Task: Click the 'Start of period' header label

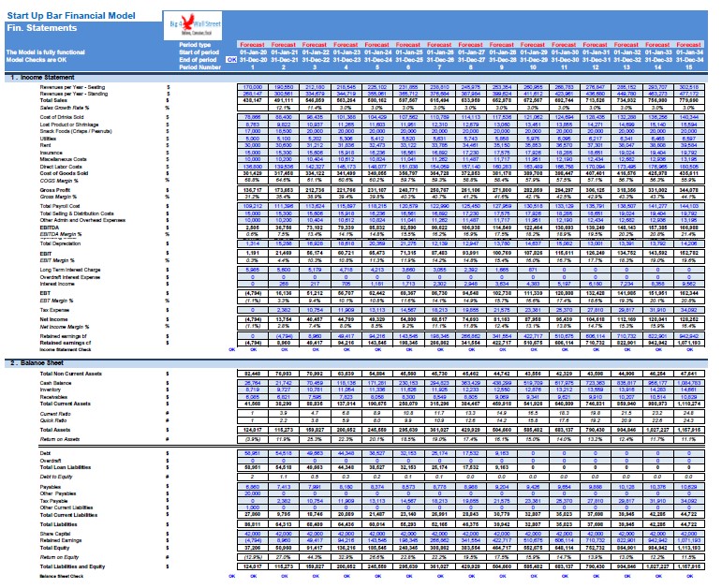Action: click(x=199, y=52)
